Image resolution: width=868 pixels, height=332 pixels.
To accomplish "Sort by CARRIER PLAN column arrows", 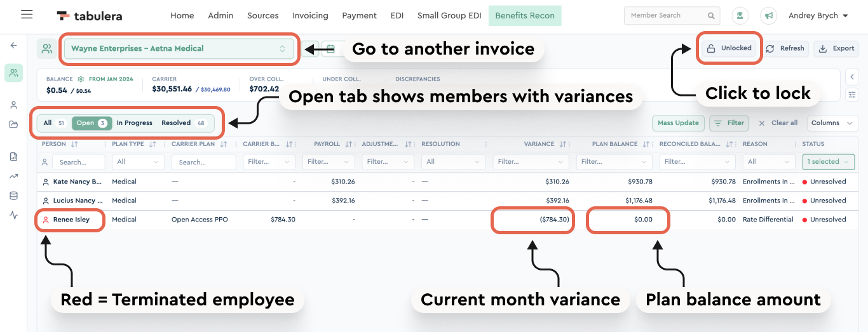I will 224,144.
